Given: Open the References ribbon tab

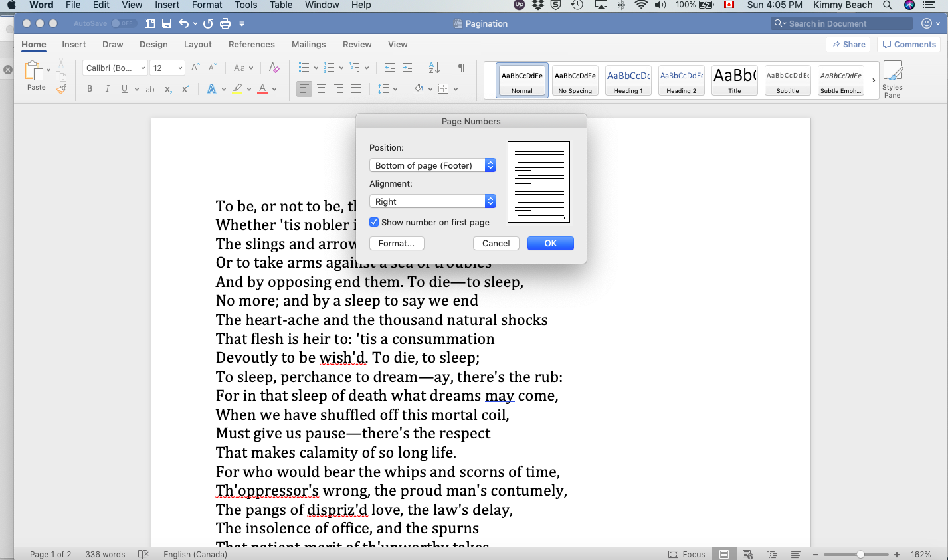Looking at the screenshot, I should tap(251, 44).
